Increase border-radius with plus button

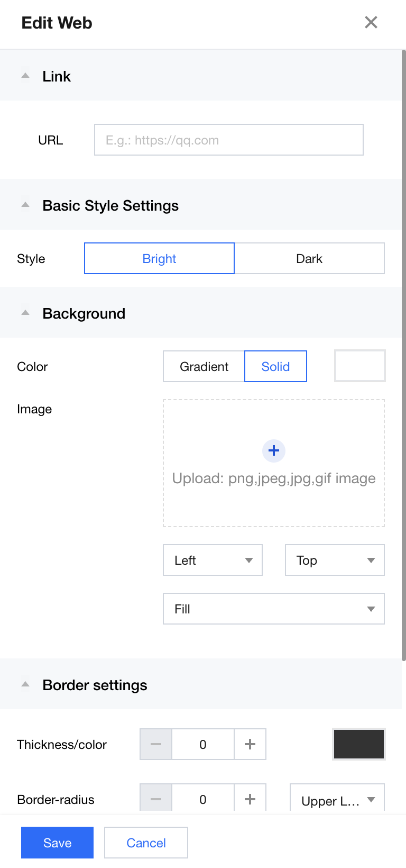tap(250, 799)
